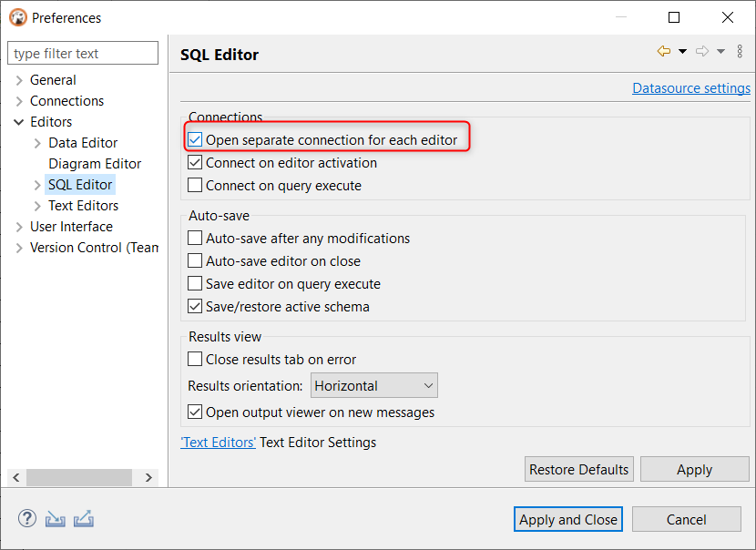Image resolution: width=756 pixels, height=550 pixels.
Task: Select SQL Editor in the tree
Action: click(x=80, y=185)
